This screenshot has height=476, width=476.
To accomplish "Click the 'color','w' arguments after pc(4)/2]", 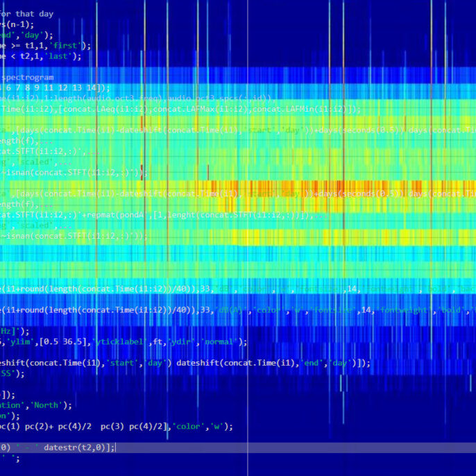I will [x=198, y=427].
